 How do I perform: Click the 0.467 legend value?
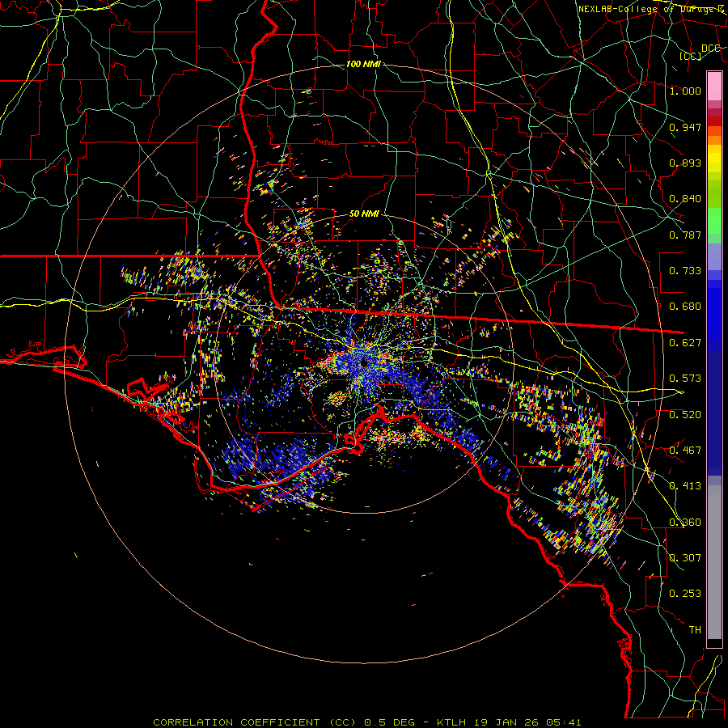[x=685, y=451]
